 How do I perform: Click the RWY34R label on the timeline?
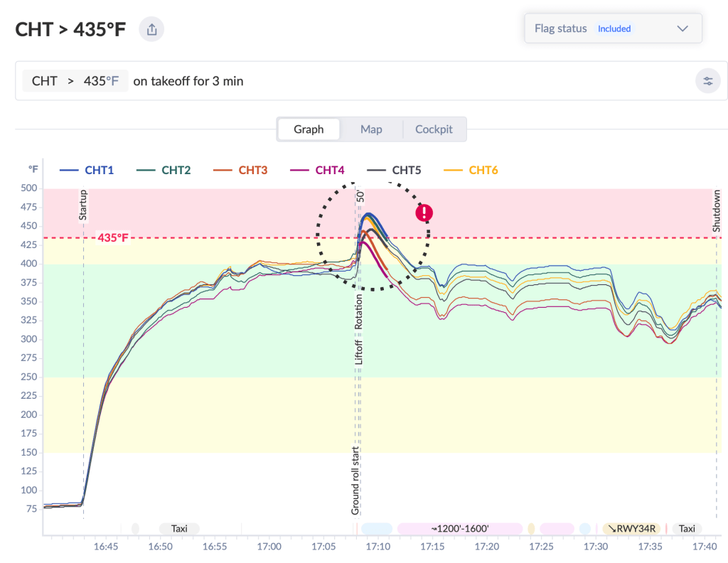point(631,529)
